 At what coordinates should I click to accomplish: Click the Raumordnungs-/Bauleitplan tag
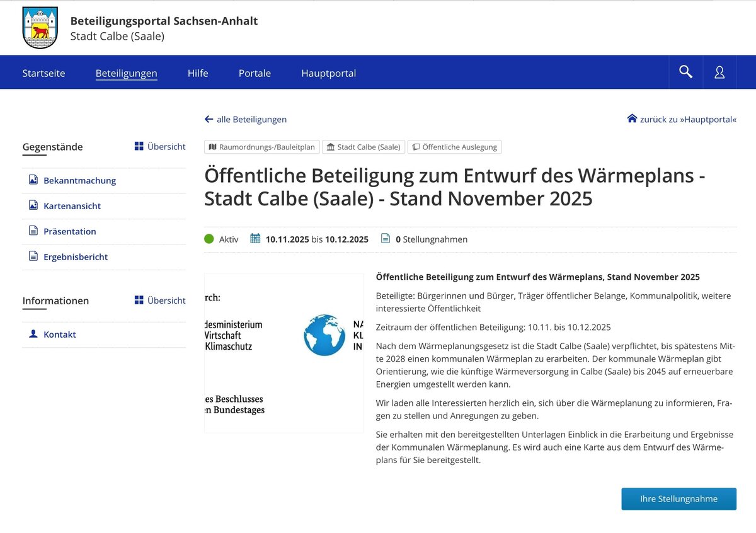coord(262,147)
